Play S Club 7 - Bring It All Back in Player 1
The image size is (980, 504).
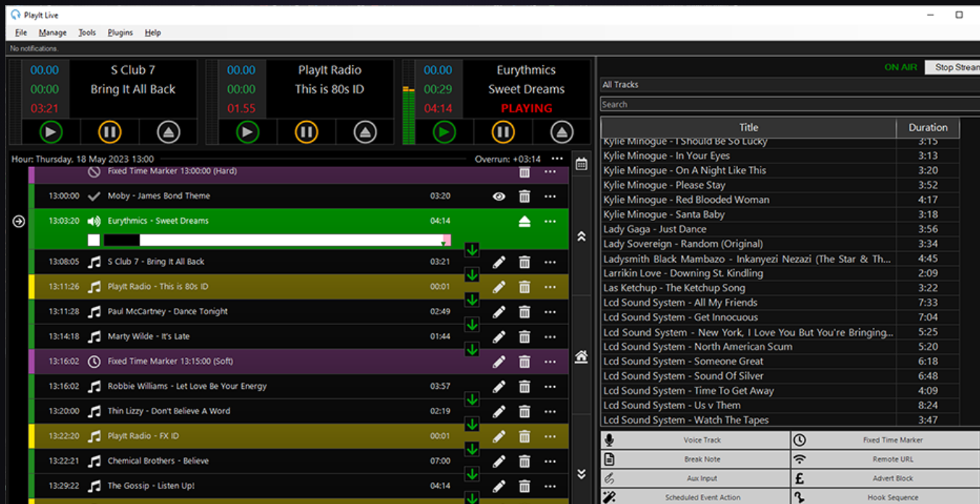(x=50, y=132)
